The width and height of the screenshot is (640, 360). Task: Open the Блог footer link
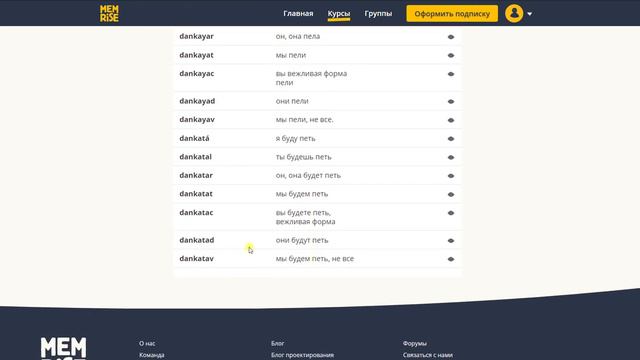pos(278,344)
